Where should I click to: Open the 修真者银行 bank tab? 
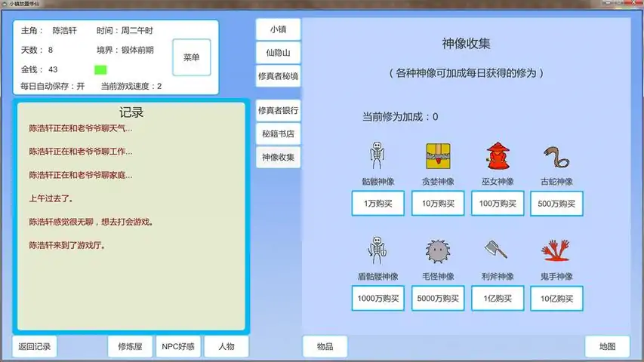pyautogui.click(x=279, y=111)
